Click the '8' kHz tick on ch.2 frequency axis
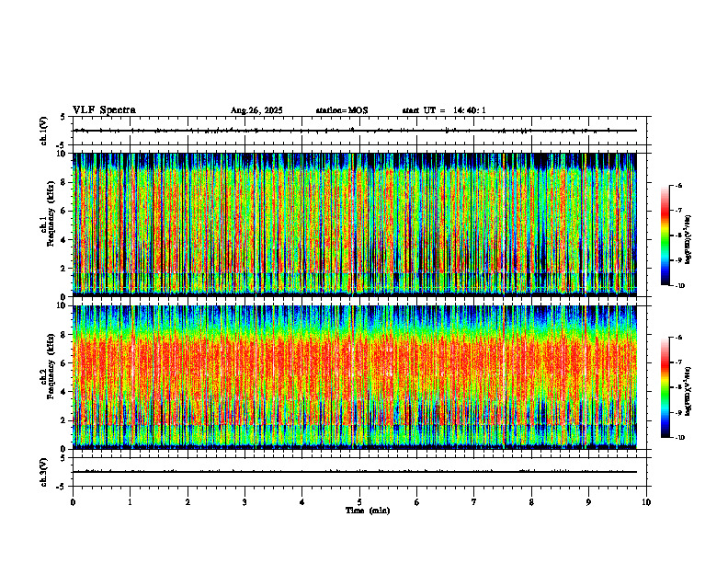The image size is (728, 563). click(x=64, y=335)
